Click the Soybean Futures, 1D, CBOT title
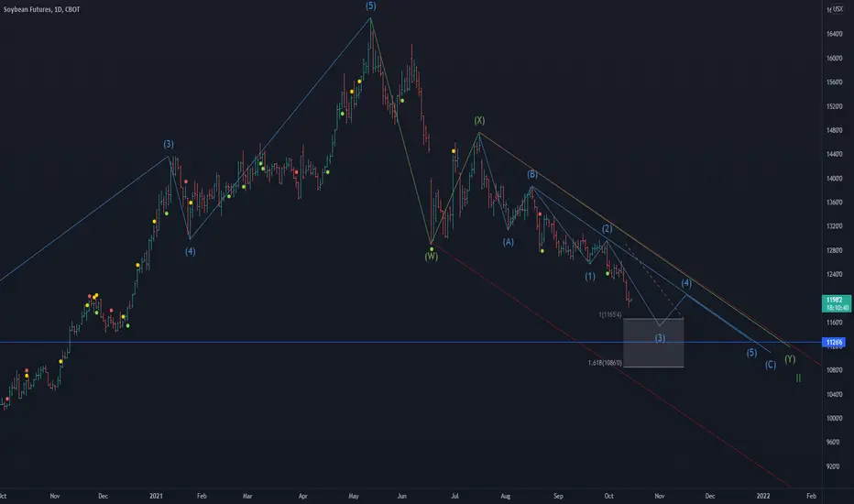 coord(41,10)
